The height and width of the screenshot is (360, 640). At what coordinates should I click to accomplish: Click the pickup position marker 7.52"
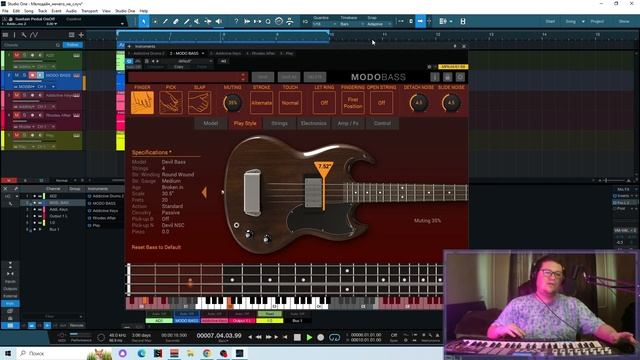[324, 167]
